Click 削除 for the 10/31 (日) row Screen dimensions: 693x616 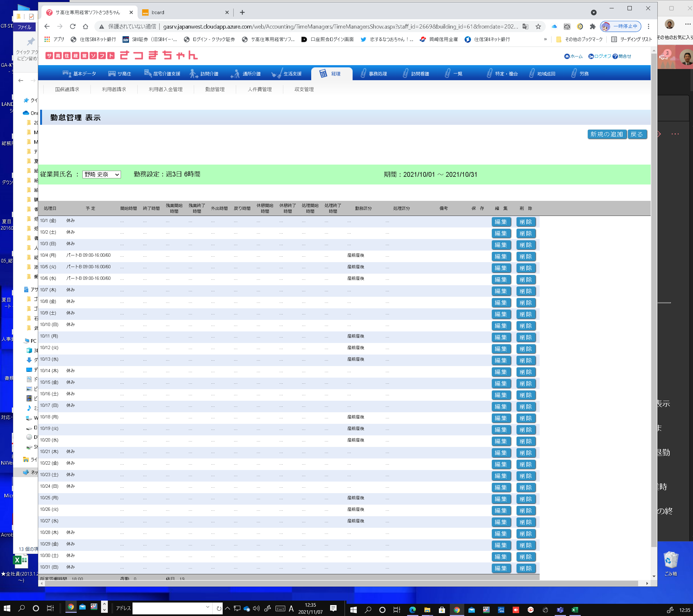(526, 568)
